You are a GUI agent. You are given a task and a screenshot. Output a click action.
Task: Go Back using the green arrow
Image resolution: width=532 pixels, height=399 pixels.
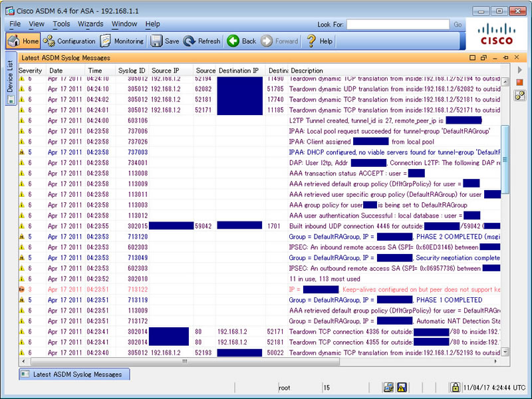click(241, 41)
